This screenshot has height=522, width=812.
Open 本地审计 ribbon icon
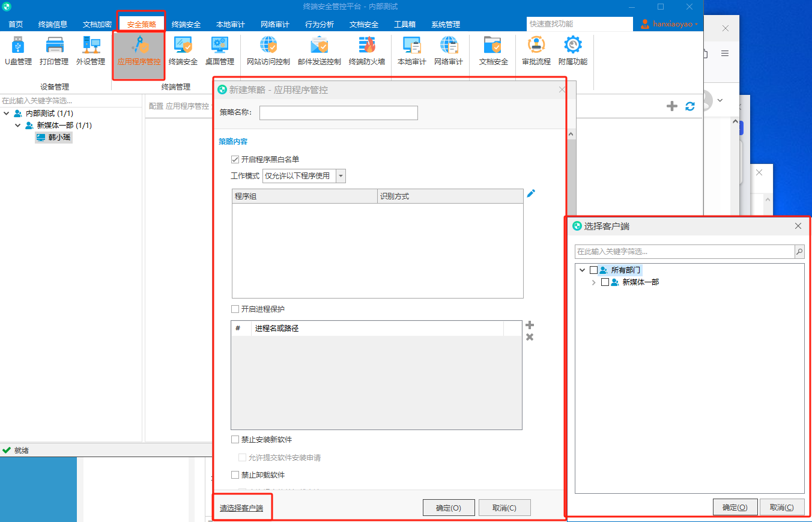[x=412, y=51]
